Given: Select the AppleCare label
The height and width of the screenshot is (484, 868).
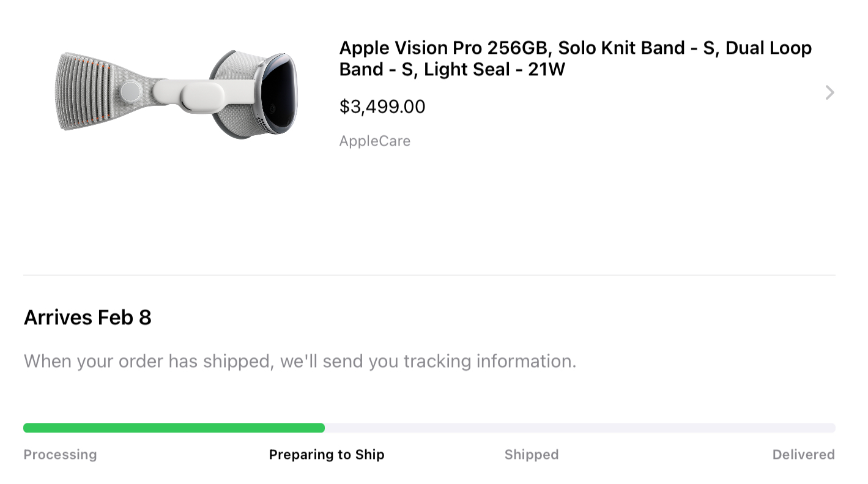Looking at the screenshot, I should point(375,141).
